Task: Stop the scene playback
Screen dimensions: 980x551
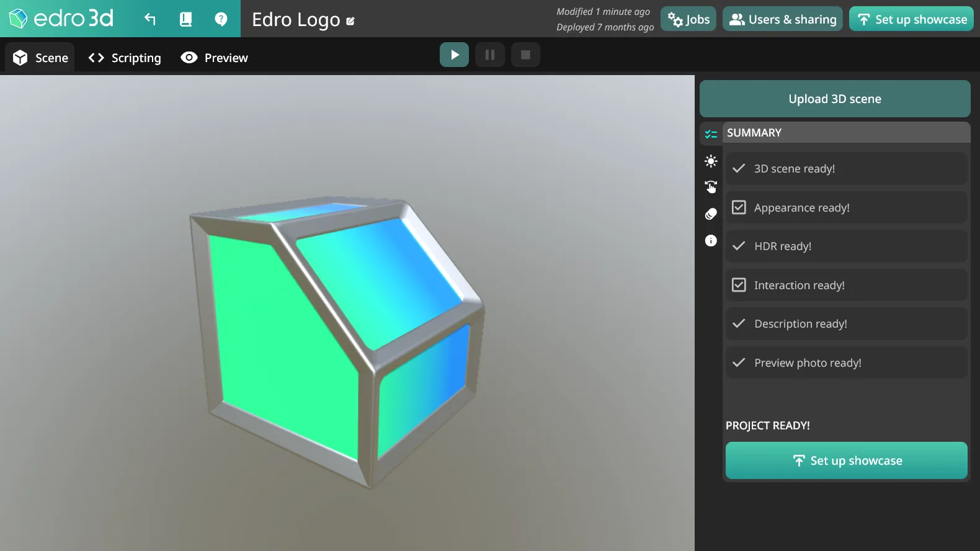Action: [x=525, y=55]
